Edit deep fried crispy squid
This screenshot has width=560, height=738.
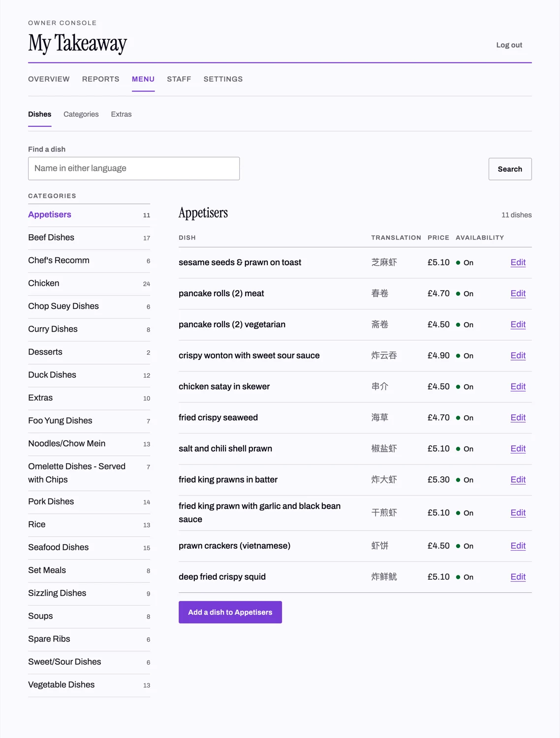point(518,577)
